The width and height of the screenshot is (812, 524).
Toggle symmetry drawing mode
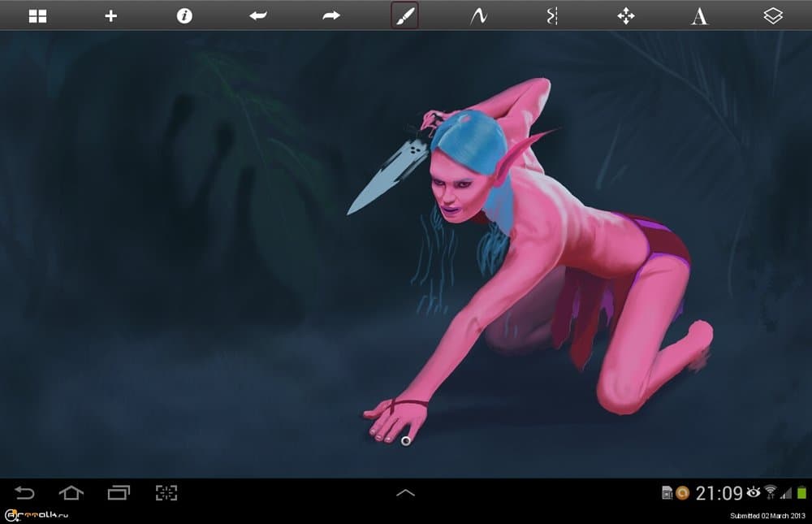[551, 15]
